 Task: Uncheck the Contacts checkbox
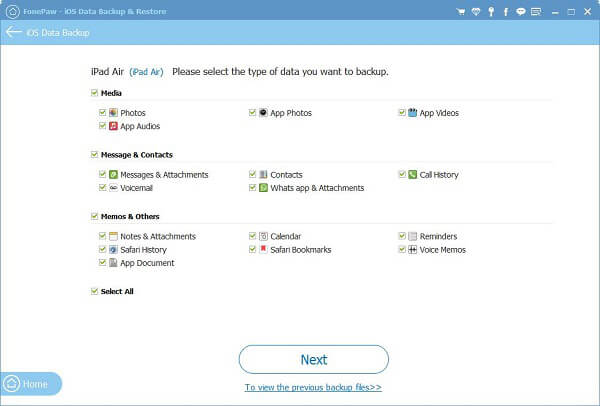pyautogui.click(x=252, y=174)
